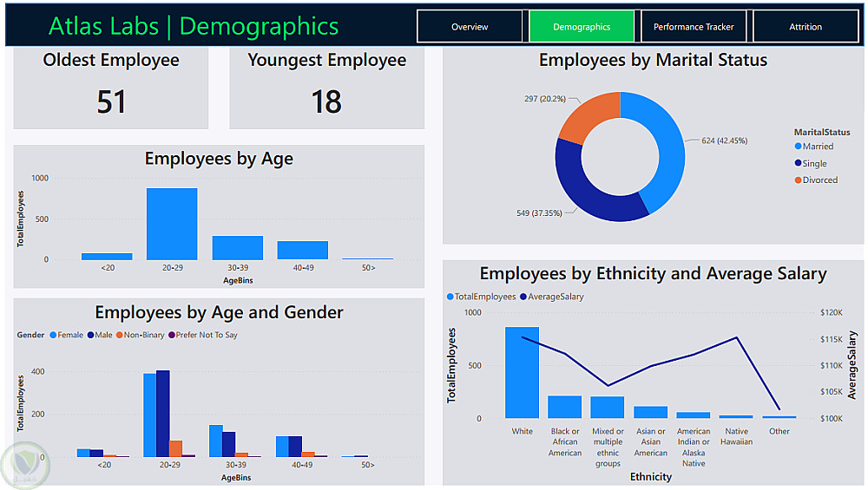This screenshot has width=868, height=490.
Task: Select the Asian or Asian American bar
Action: pyautogui.click(x=650, y=412)
